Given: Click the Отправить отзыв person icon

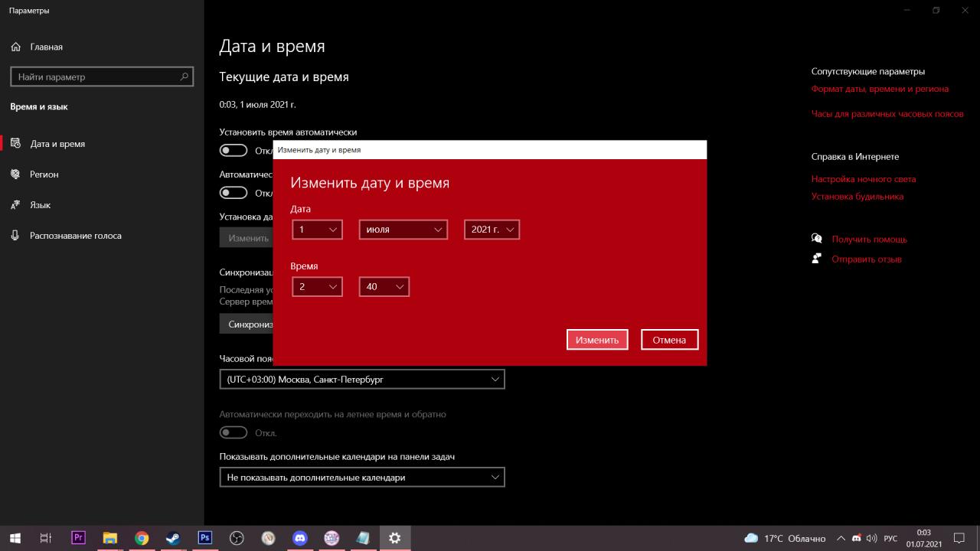Looking at the screenshot, I should tap(817, 259).
